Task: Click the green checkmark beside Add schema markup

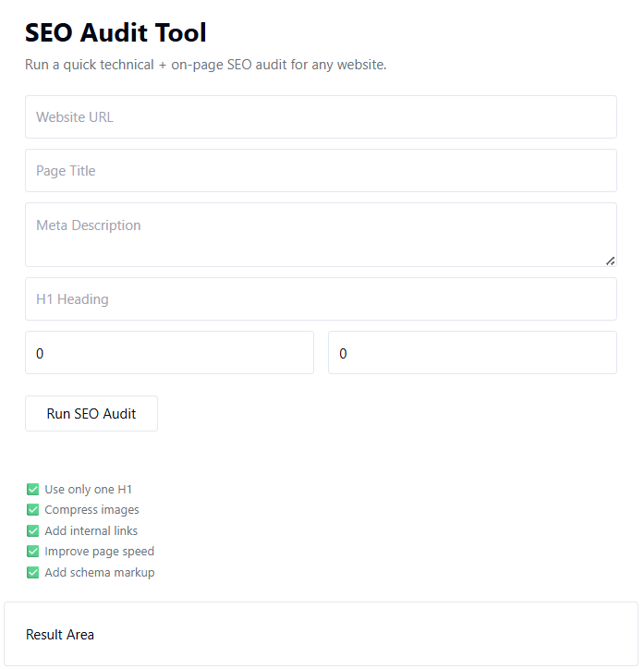Action: point(33,573)
